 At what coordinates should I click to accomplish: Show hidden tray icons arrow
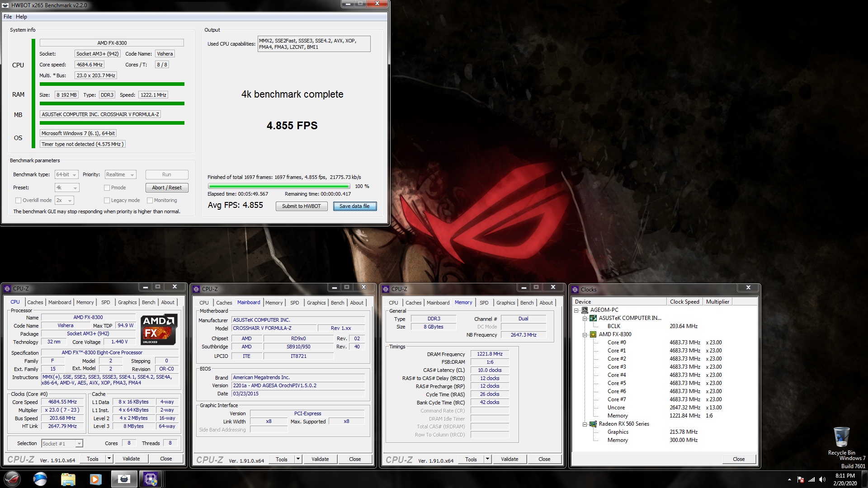[x=789, y=479]
